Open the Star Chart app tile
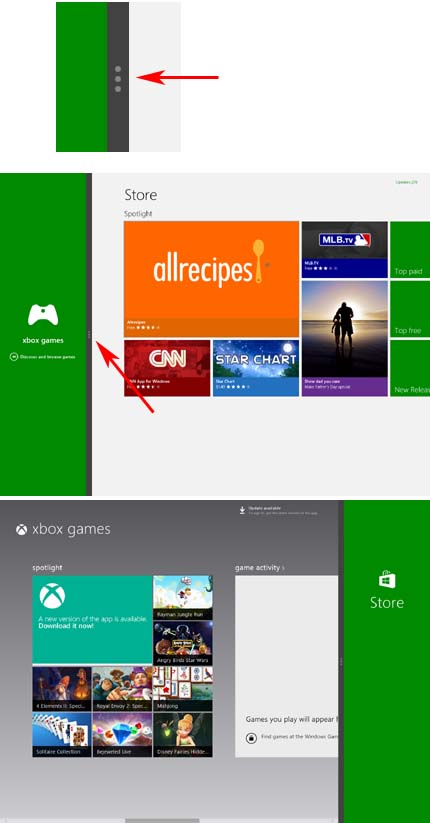Screen dimensions: 430x823 (256, 368)
